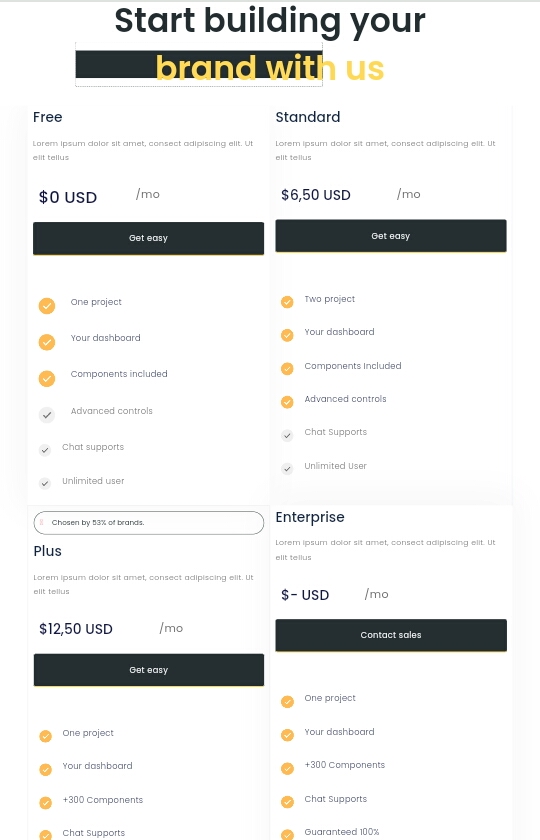
Task: Click the gray check next to Free plan's Unlimited user
Action: tap(45, 483)
